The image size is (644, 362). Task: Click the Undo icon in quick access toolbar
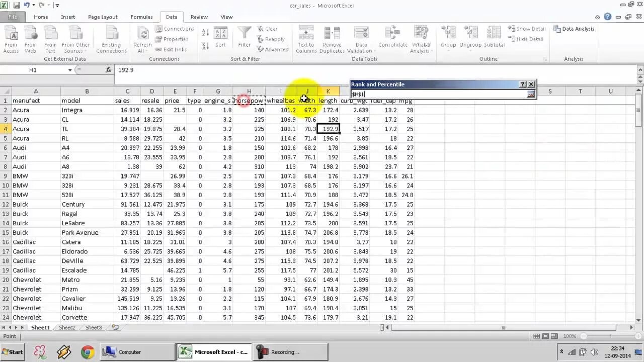tap(26, 6)
